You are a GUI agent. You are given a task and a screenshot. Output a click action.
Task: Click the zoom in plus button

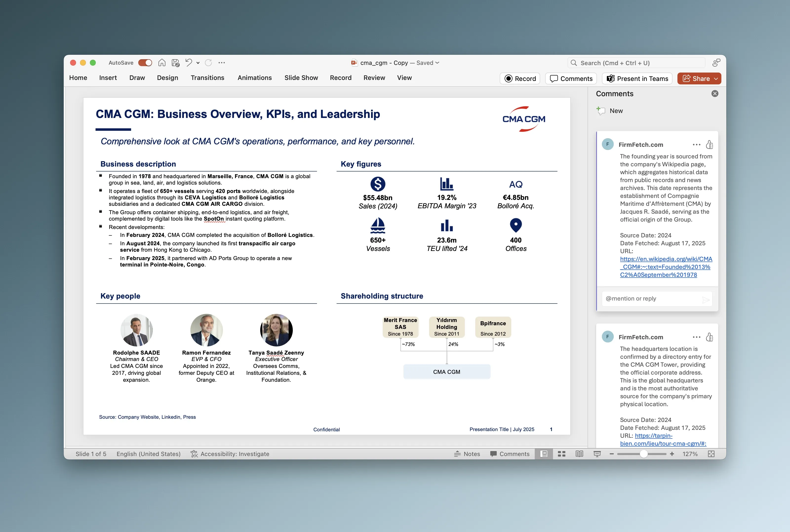(x=672, y=454)
